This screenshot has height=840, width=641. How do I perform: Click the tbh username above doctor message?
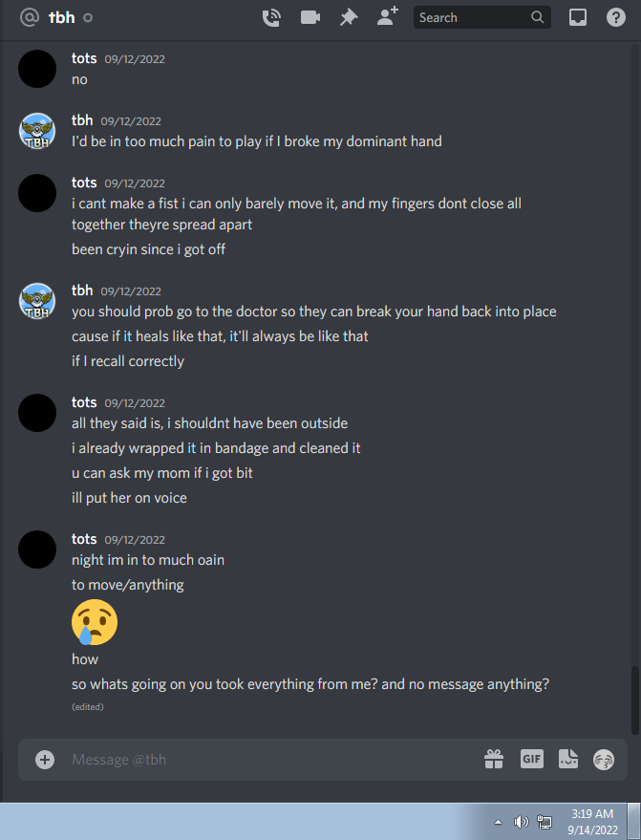(x=82, y=291)
